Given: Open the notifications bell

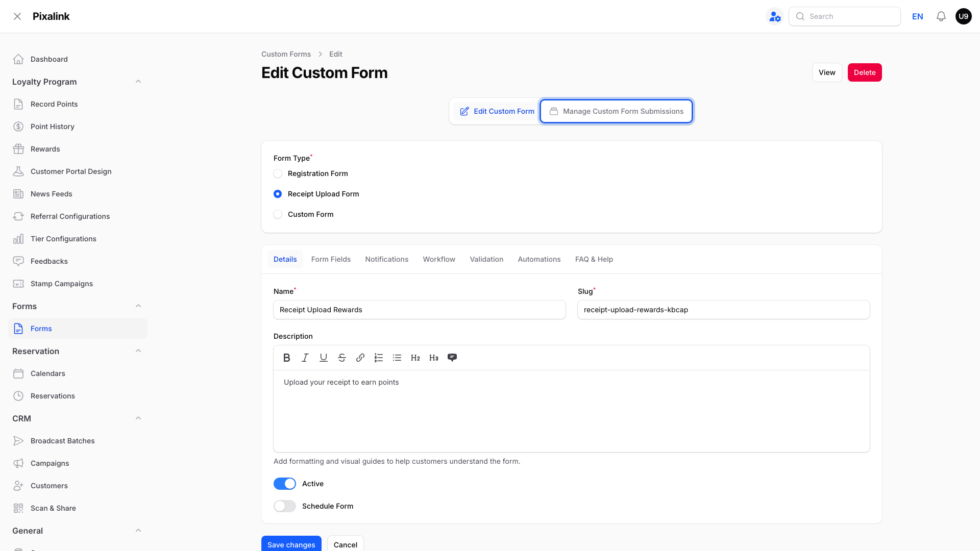Looking at the screenshot, I should tap(941, 16).
